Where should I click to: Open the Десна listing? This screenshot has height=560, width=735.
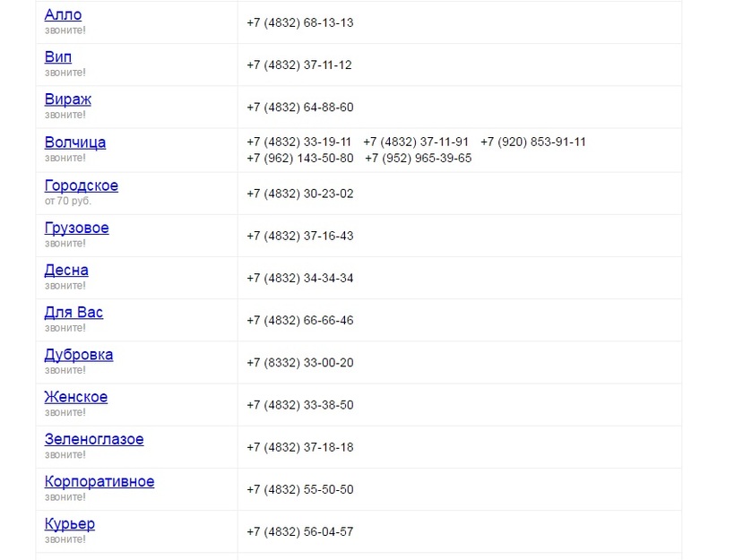click(66, 271)
